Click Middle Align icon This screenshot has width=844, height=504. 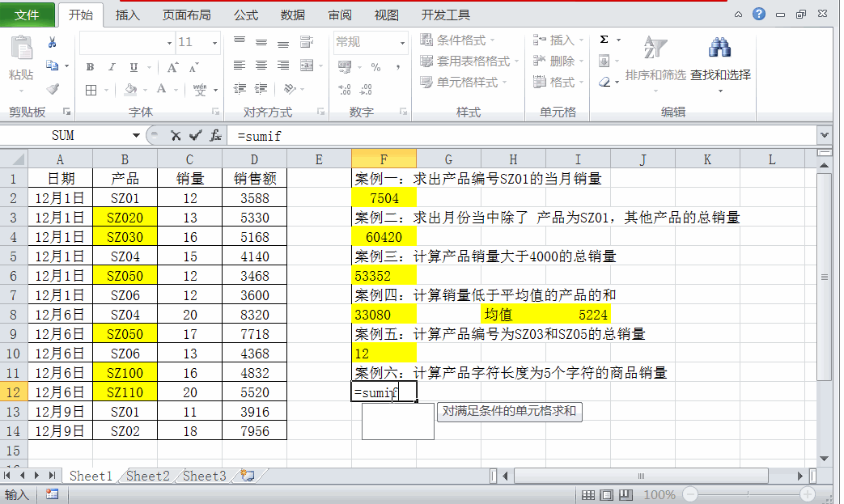[261, 42]
